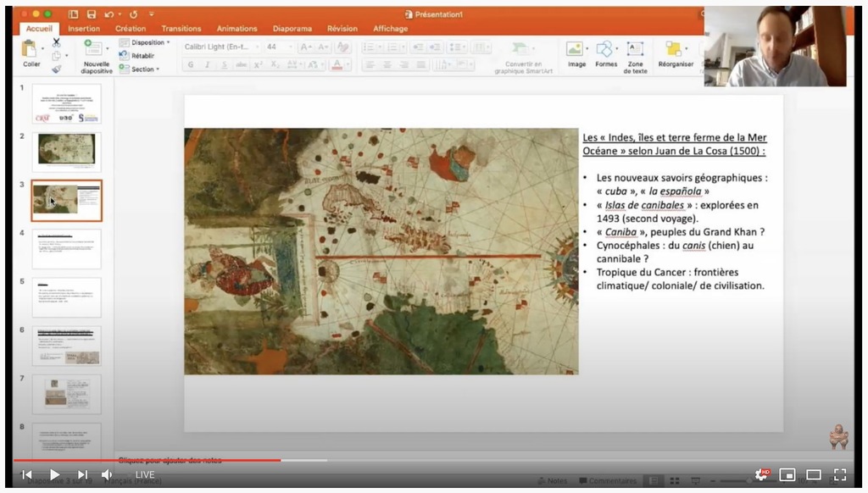Select slide 6 thumbnail

[66, 346]
